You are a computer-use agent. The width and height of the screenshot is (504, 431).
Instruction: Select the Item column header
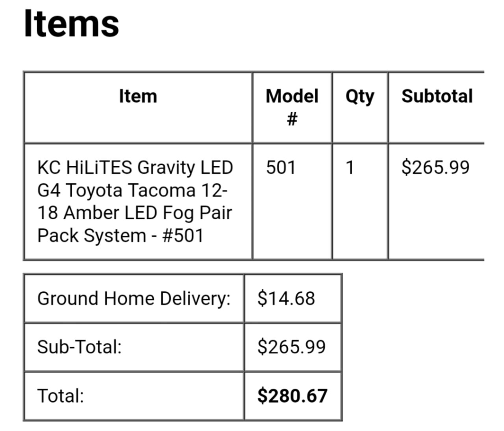point(138,96)
